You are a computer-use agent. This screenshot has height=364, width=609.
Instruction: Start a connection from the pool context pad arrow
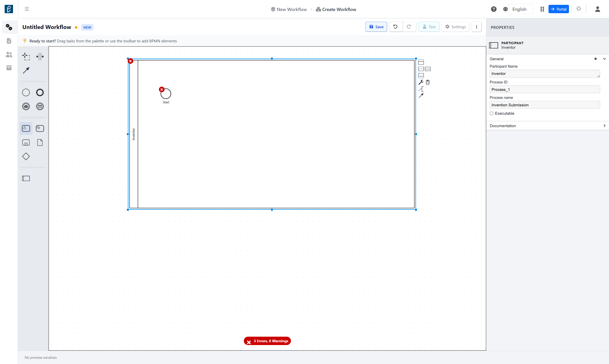coord(421,95)
